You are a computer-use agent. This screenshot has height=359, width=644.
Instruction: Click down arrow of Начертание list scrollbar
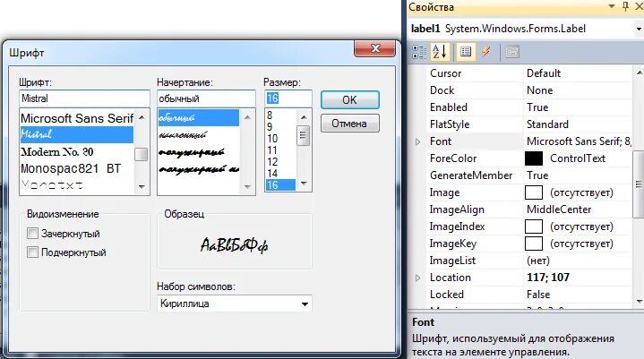coord(247,187)
